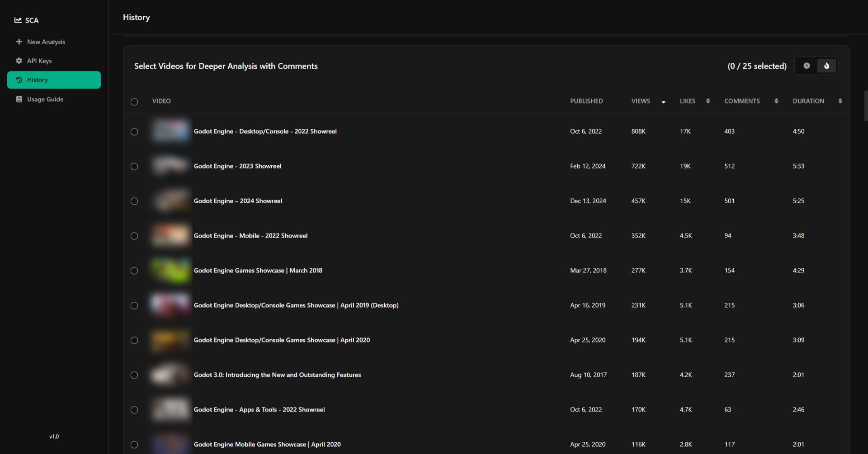Select the 2023 Showreel video checkbox

click(x=134, y=166)
